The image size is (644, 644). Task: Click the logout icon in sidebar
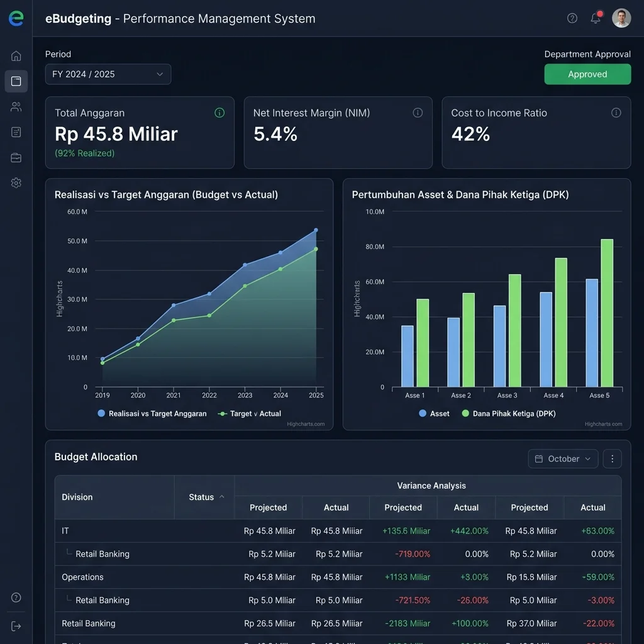point(16,626)
